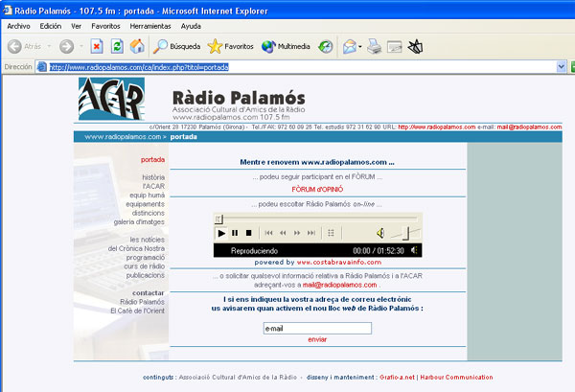The image size is (575, 392).
Task: Open publicacions side menu item
Action: coord(146,275)
